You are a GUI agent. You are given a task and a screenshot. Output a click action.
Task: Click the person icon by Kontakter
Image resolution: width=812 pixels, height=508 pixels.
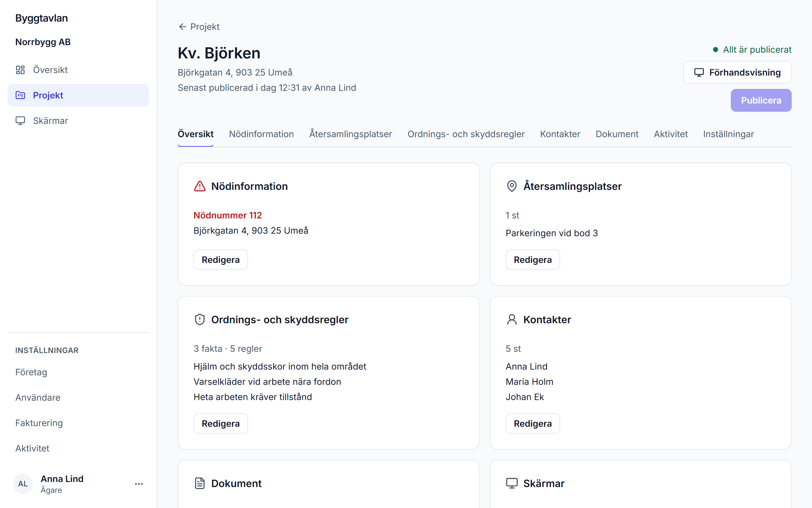pos(512,319)
